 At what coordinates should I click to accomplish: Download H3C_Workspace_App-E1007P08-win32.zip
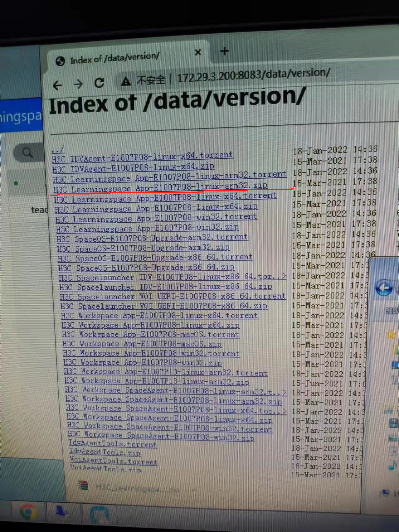[x=143, y=363]
